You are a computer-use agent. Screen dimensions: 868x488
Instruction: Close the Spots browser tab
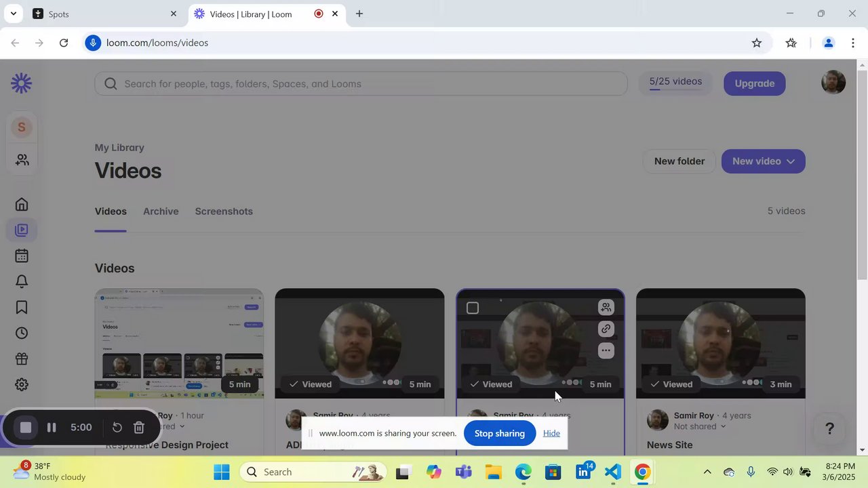(174, 14)
